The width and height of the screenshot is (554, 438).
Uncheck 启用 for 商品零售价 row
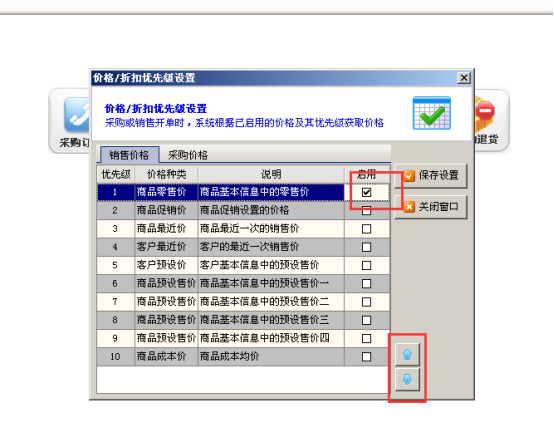click(366, 193)
